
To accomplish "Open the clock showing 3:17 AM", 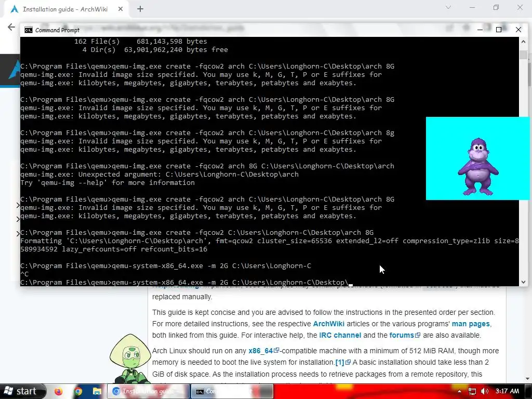I will click(507, 391).
